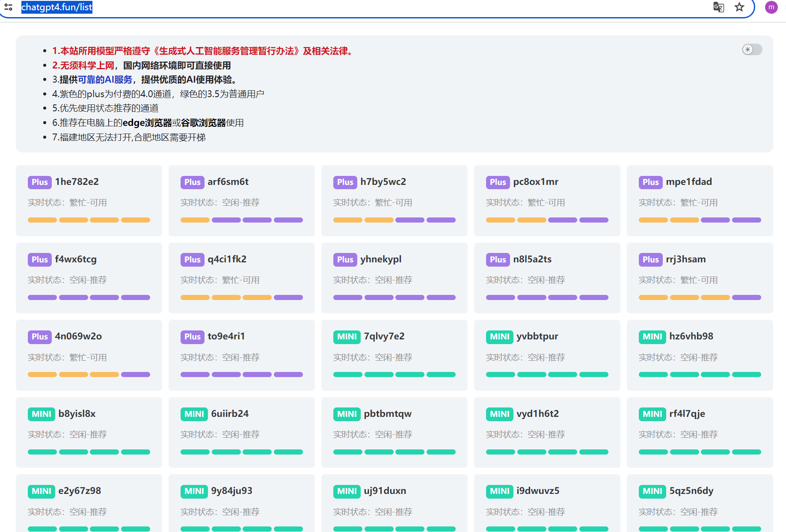The image size is (786, 532).
Task: Select the MINI channel yvbbtpur
Action: pyautogui.click(x=547, y=355)
